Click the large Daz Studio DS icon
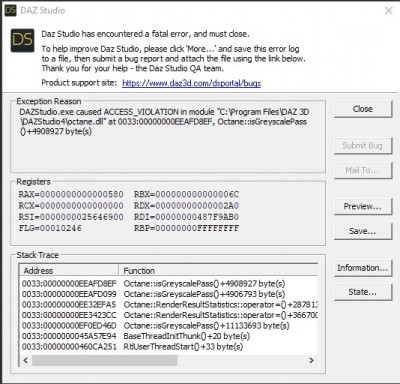The height and width of the screenshot is (384, 400). point(22,40)
